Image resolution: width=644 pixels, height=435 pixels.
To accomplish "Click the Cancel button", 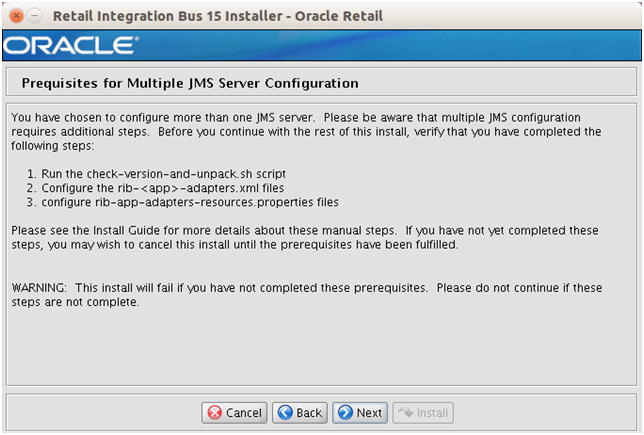I will (x=234, y=412).
